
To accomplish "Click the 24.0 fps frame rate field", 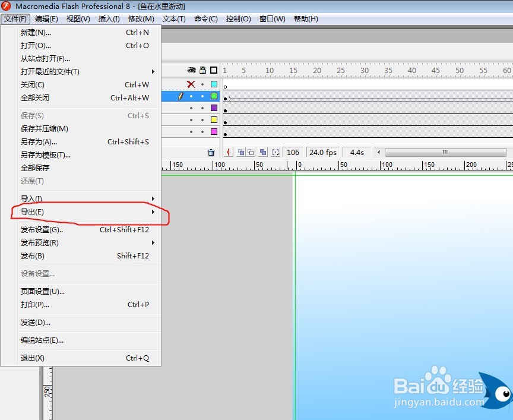I will click(323, 152).
